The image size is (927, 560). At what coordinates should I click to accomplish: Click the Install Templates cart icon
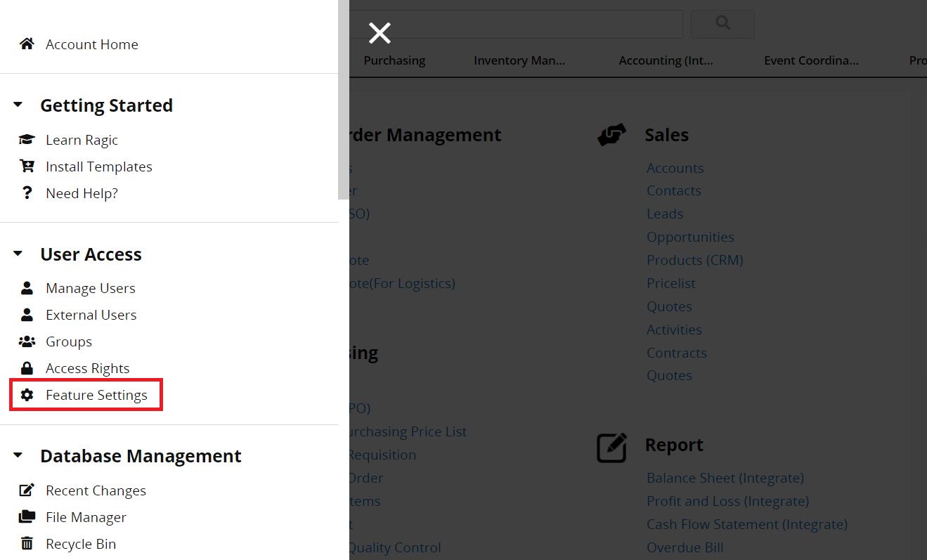(x=27, y=166)
